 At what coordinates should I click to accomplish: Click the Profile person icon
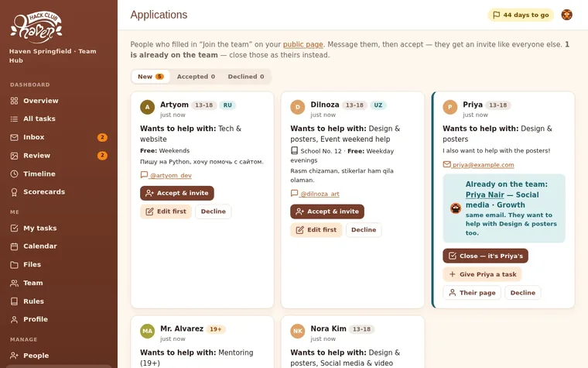[x=14, y=319]
